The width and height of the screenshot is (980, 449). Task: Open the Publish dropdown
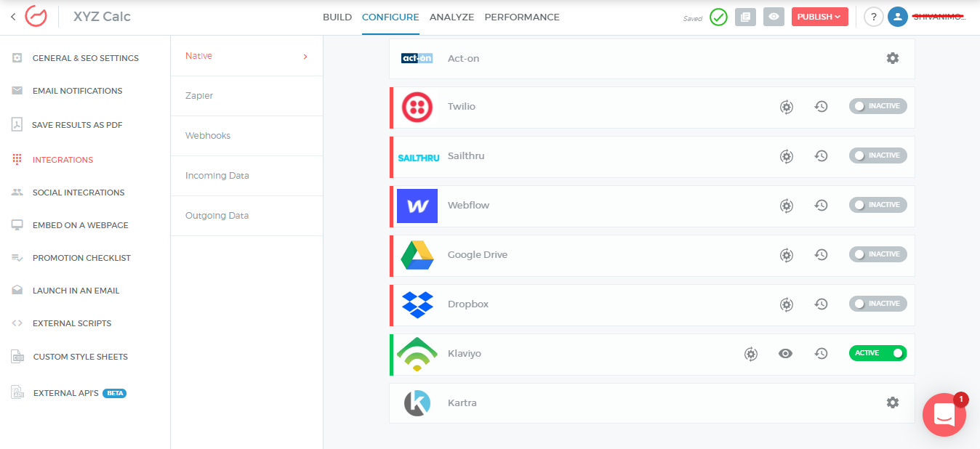819,17
